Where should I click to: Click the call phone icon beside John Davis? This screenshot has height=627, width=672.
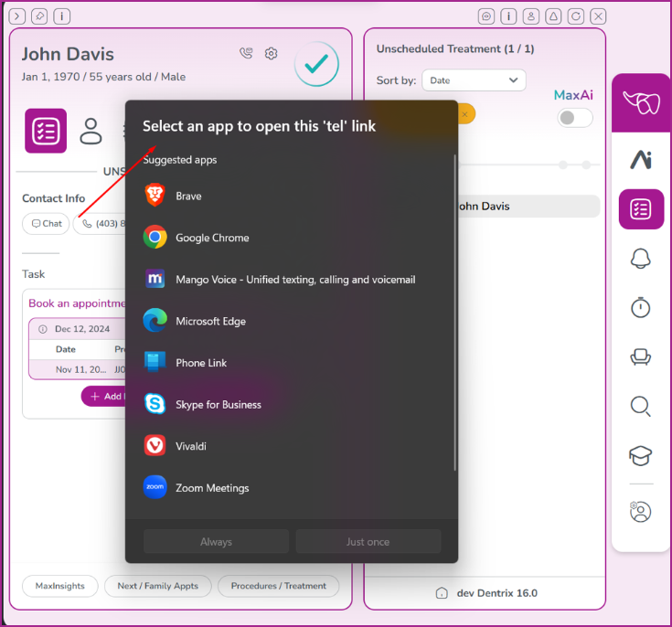tap(246, 53)
